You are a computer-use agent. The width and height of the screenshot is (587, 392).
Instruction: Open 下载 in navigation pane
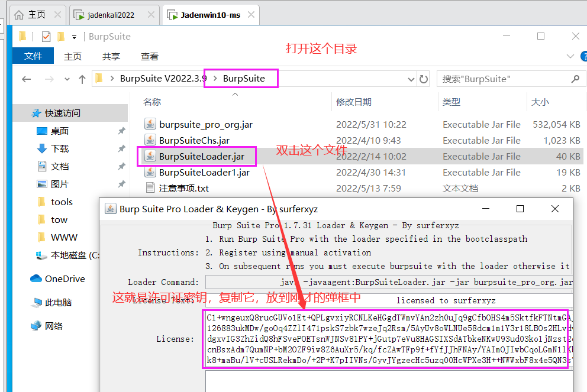(x=60, y=148)
